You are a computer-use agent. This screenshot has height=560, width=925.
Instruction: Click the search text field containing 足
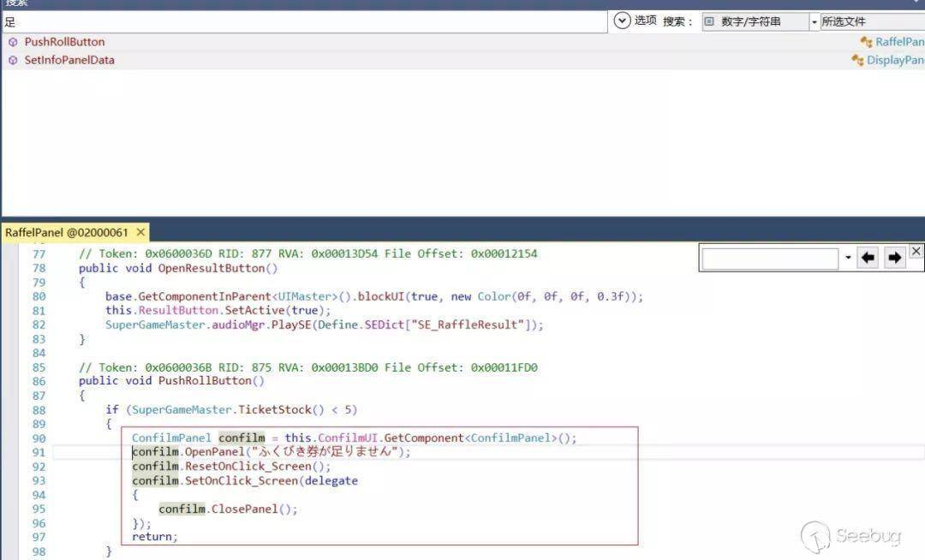pyautogui.click(x=300, y=22)
